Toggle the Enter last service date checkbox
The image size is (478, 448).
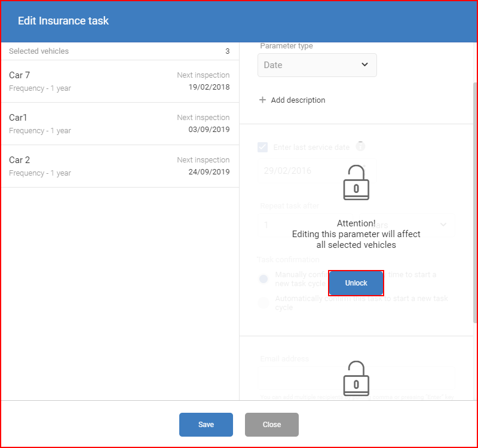point(263,147)
